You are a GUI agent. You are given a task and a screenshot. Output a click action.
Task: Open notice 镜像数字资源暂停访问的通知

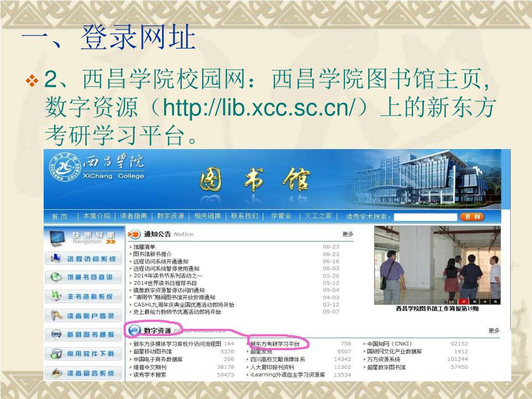click(169, 290)
